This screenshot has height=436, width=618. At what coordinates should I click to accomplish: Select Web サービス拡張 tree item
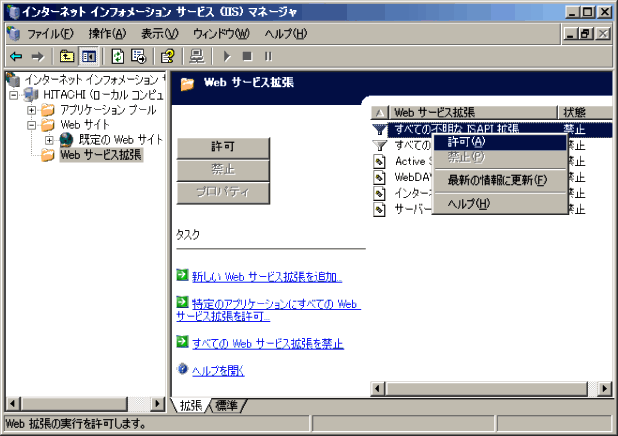[101, 155]
